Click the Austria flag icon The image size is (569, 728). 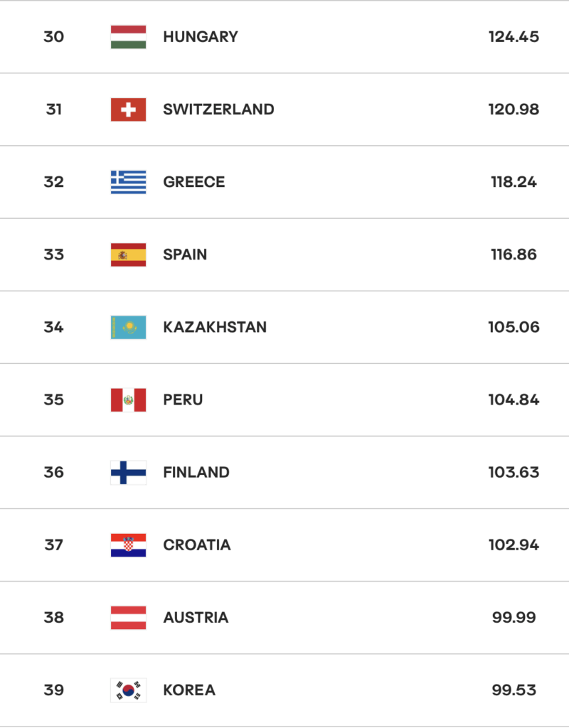[128, 618]
